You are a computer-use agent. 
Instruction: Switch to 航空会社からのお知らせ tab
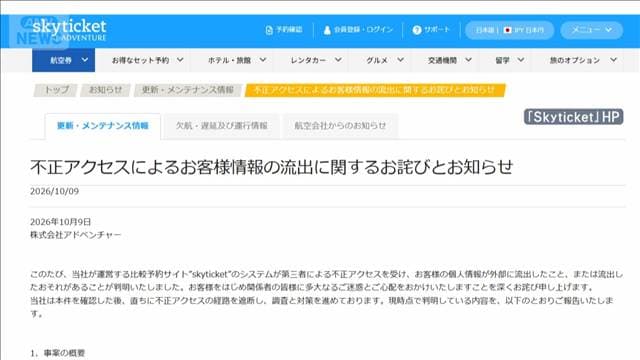[340, 126]
